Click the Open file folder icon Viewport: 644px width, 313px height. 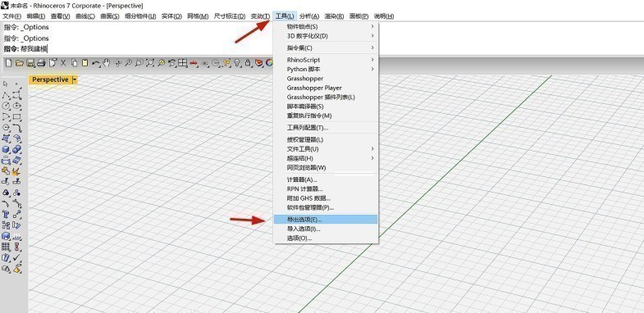click(20, 63)
